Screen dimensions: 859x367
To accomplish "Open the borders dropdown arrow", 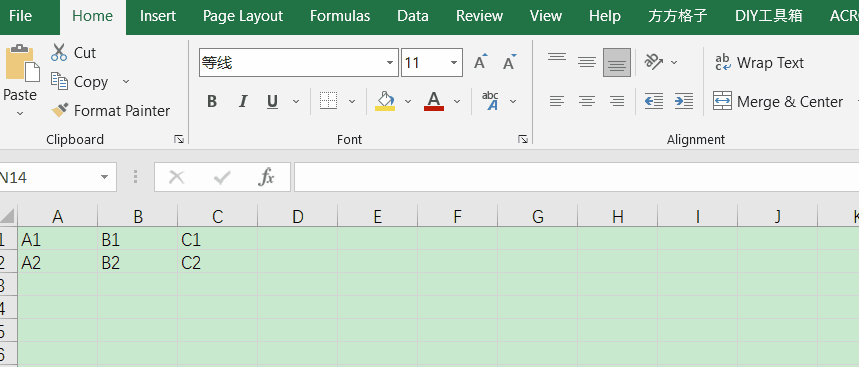I will click(x=352, y=101).
